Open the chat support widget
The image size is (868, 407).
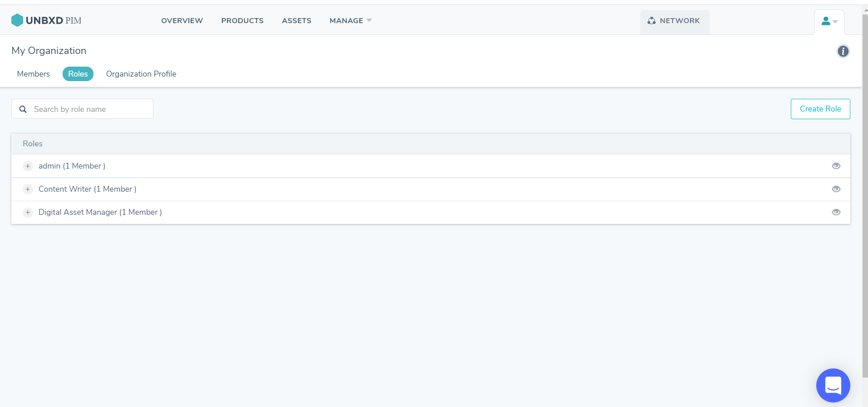tap(833, 385)
